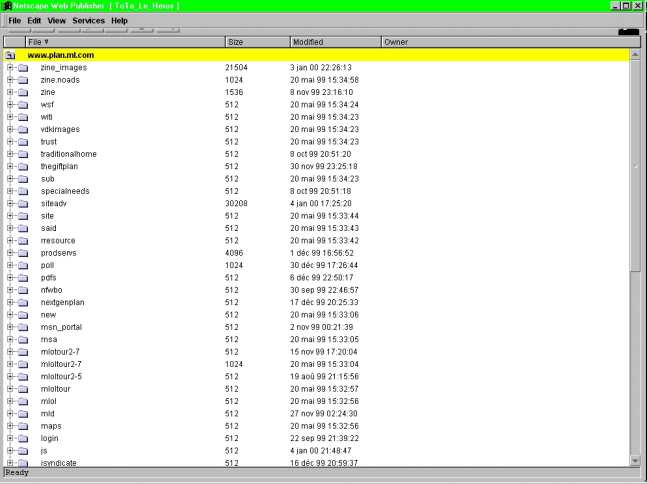Expand the msn_portal folder
Screen dimensions: 647x484
pos(10,327)
